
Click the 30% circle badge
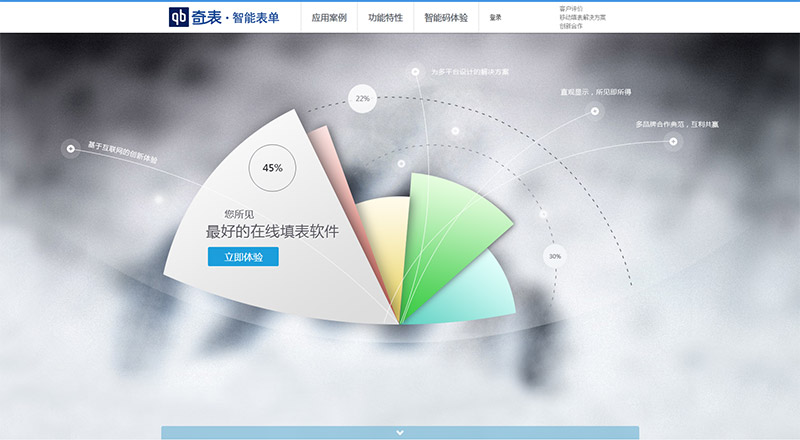(x=555, y=257)
